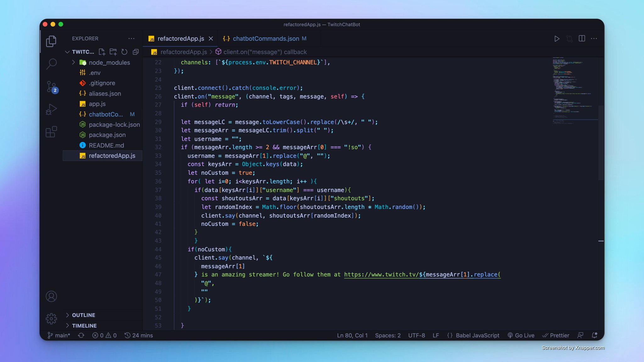Toggle Go Live server in status bar
The image size is (644, 362).
(521, 335)
